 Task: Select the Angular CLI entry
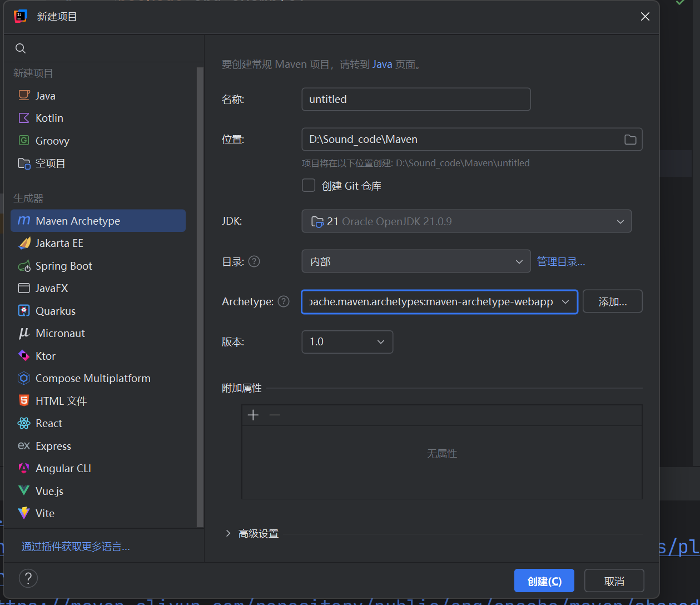(98, 468)
